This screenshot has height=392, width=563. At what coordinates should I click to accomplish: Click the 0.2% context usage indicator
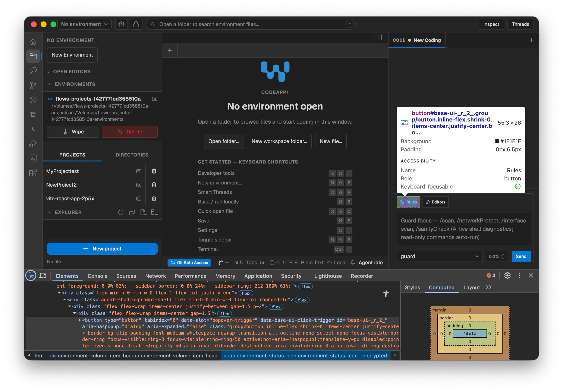(497, 256)
